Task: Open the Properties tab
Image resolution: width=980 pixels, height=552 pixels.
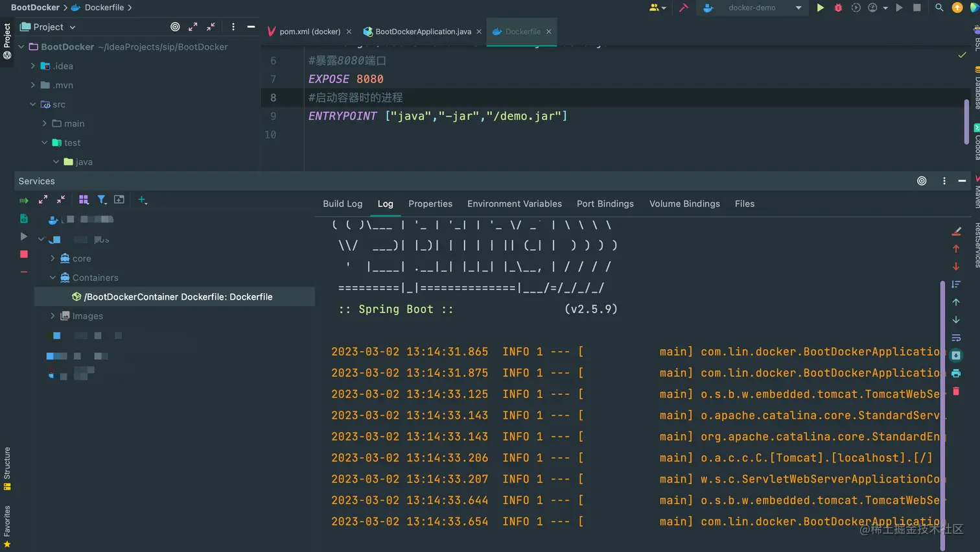Action: (x=430, y=204)
